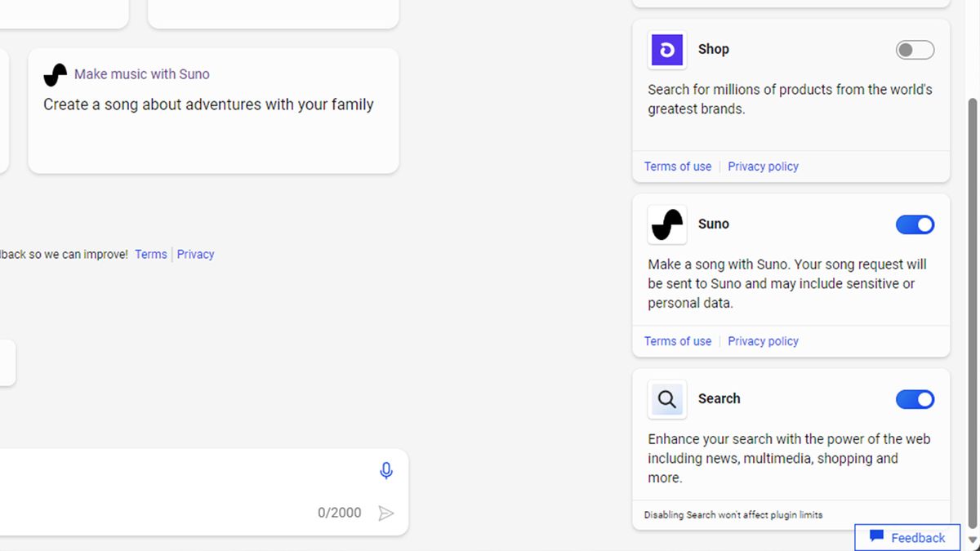Click the Shop plugin icon
Viewport: 980px width, 551px height.
pos(666,50)
